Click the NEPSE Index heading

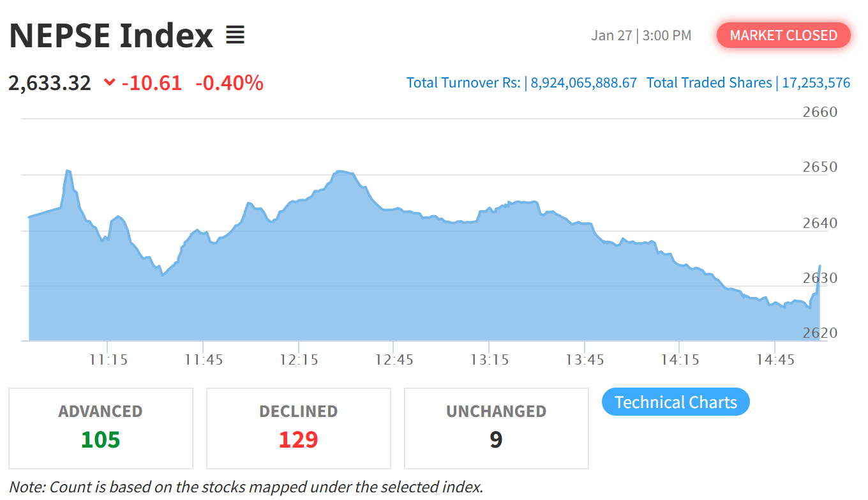point(111,35)
